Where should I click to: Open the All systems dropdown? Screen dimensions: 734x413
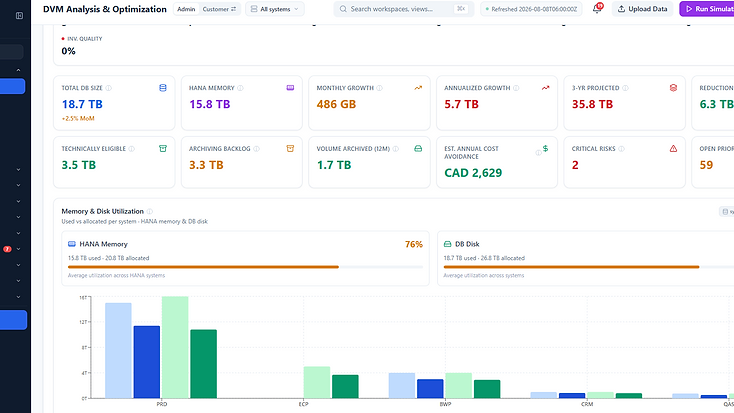[275, 9]
